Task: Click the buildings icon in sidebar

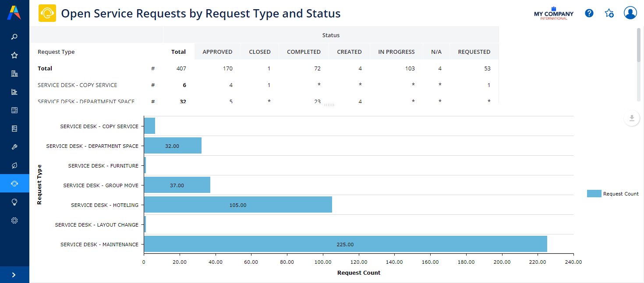Action: [x=14, y=73]
